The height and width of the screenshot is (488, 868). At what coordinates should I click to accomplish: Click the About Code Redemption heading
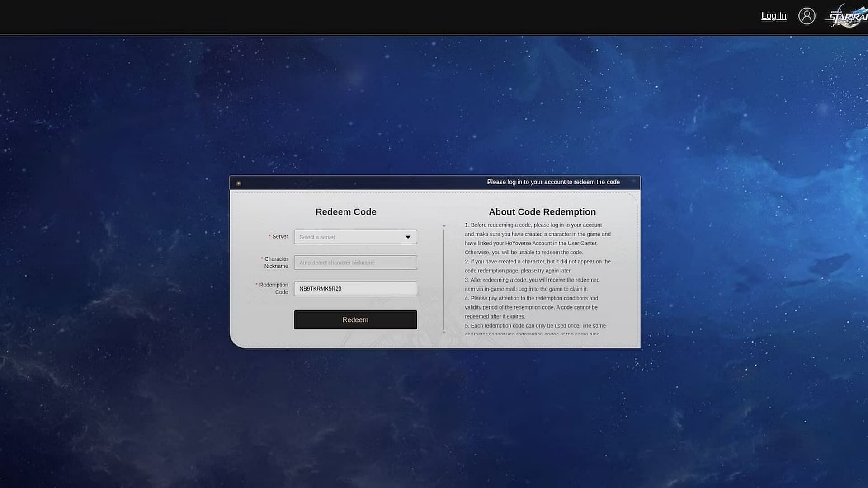tap(542, 212)
